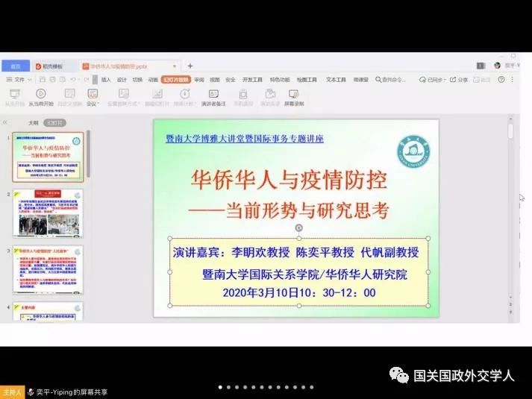Screen dimensions: 532x399
Task: Select slide 4 thumbnail 主要内容
Action: point(48,311)
